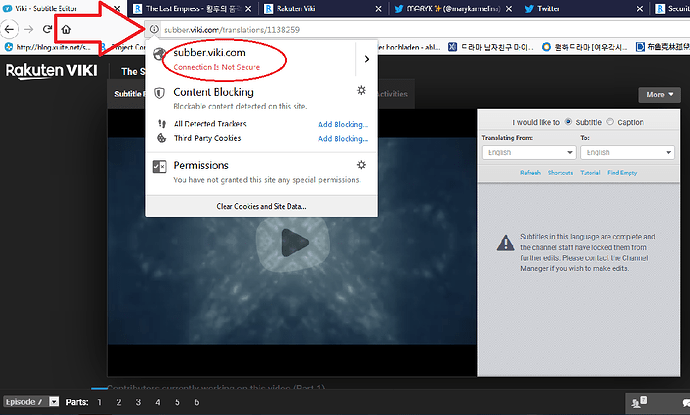Open Content Blocking settings gear
This screenshot has height=415, width=690.
tap(361, 90)
